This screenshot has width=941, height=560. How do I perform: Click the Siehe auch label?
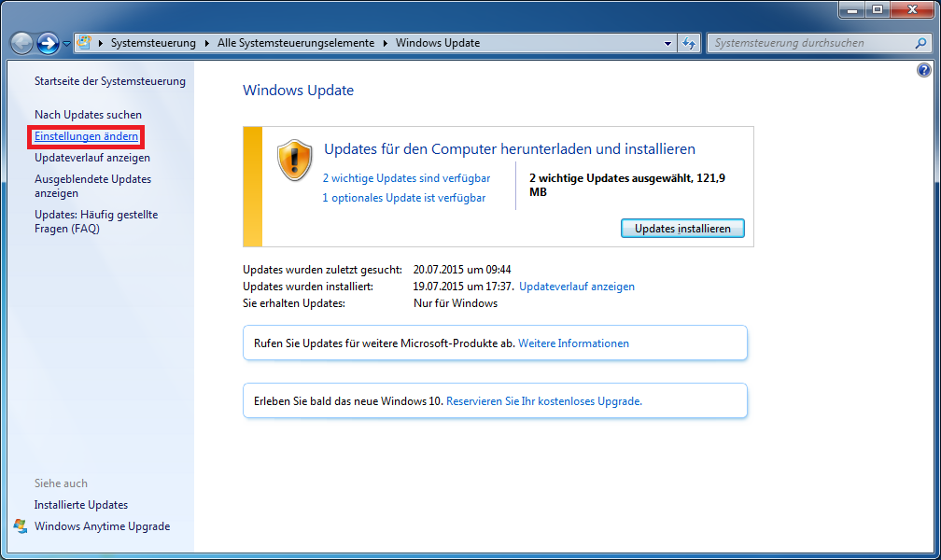(x=61, y=483)
